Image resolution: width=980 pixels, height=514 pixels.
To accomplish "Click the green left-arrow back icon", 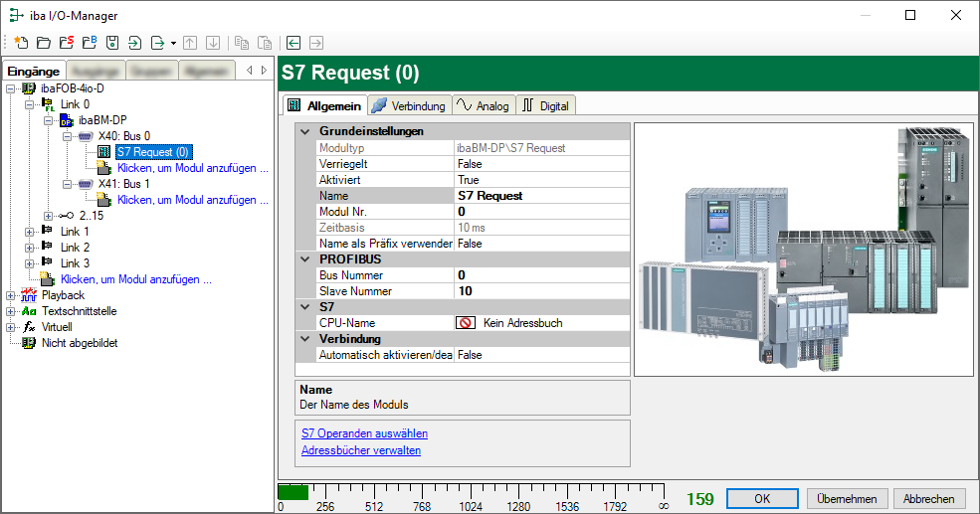I will tap(294, 43).
